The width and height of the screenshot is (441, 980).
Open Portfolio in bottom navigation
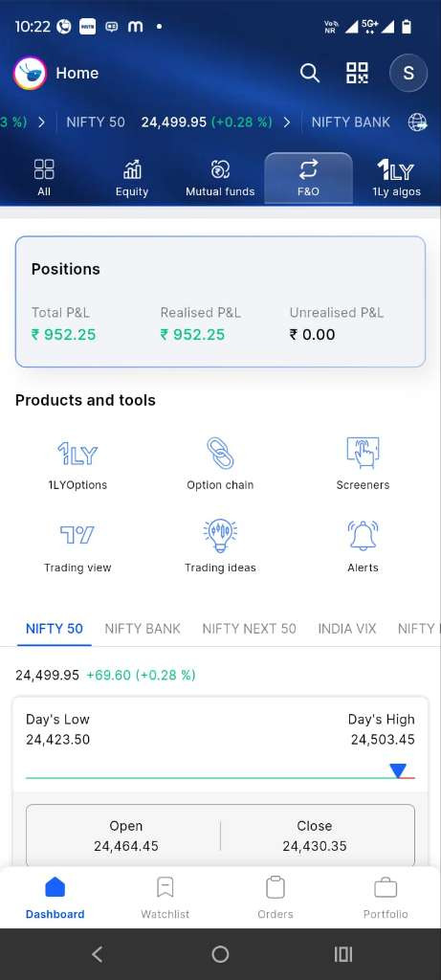(386, 898)
